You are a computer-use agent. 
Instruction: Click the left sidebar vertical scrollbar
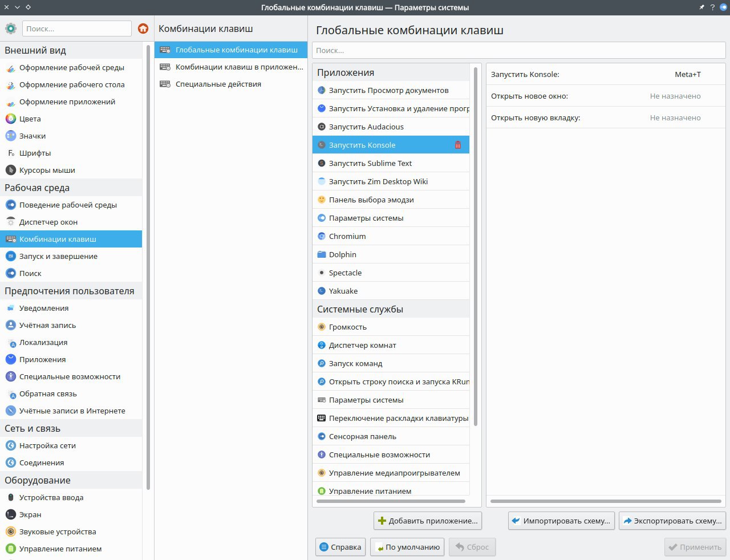pos(148,267)
